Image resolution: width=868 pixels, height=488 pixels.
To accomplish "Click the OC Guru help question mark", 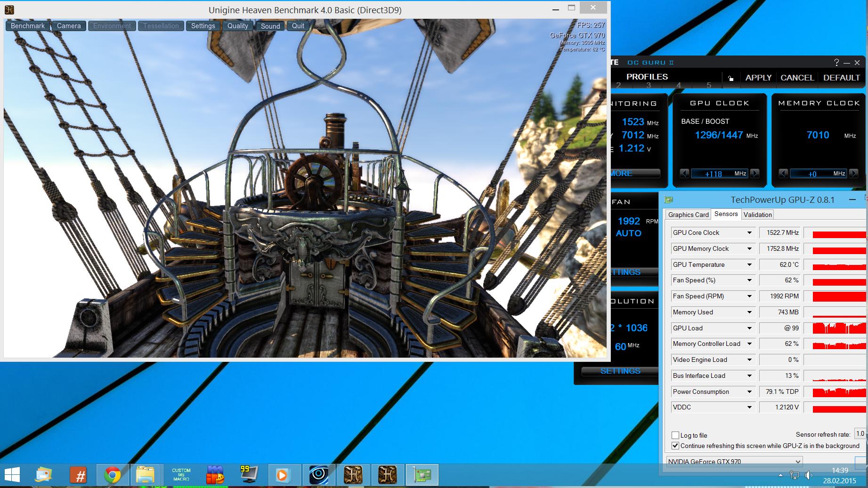I will [x=836, y=63].
